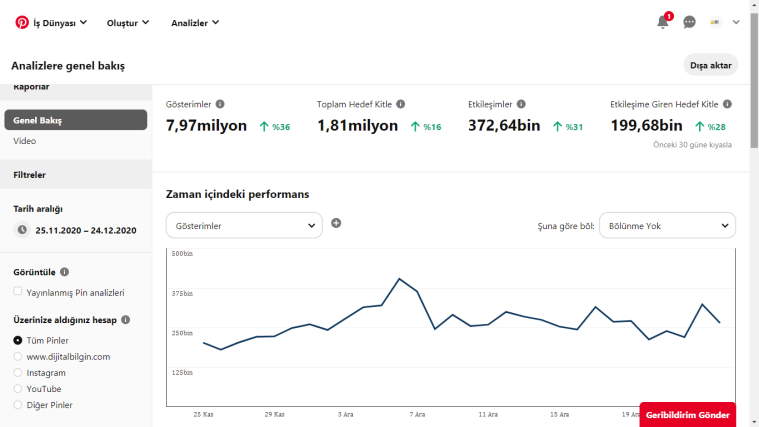The height and width of the screenshot is (427, 759).
Task: Click the Geribildirim Gönder button
Action: (x=687, y=414)
